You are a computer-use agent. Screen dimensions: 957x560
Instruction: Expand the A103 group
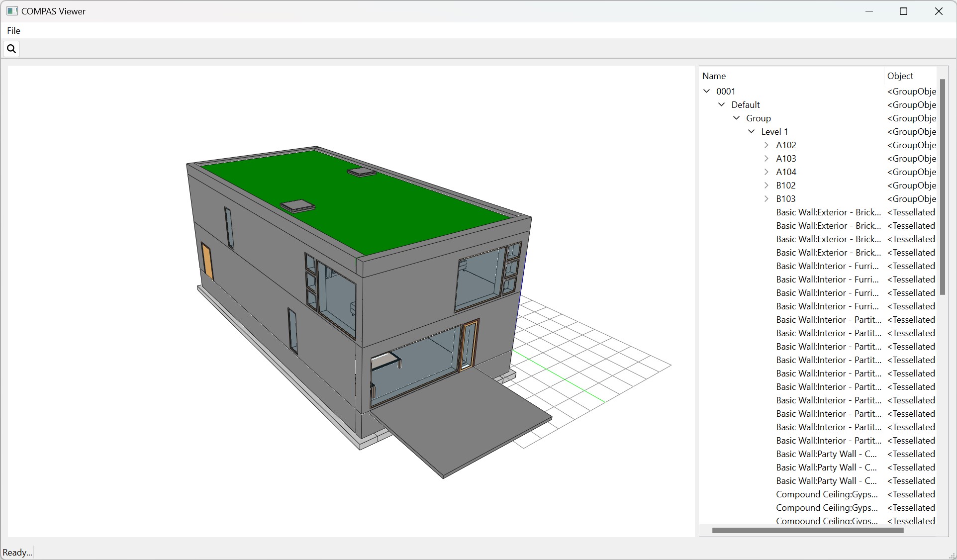(766, 158)
